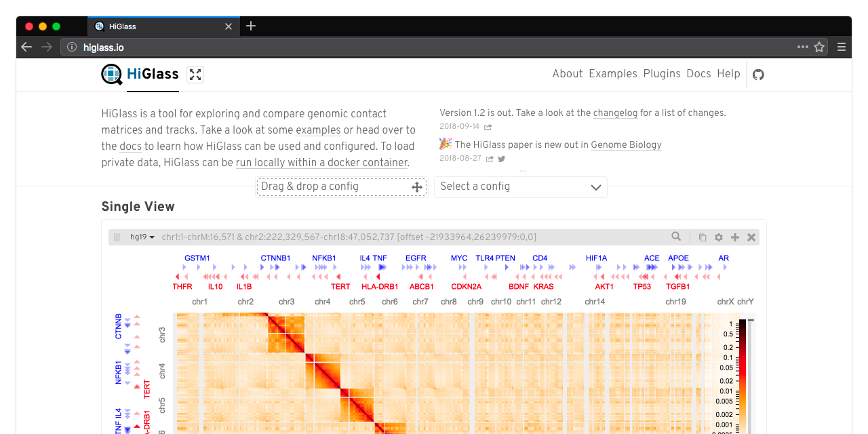868x434 pixels.
Task: Click the HiGlass magnifier logo
Action: [x=111, y=74]
